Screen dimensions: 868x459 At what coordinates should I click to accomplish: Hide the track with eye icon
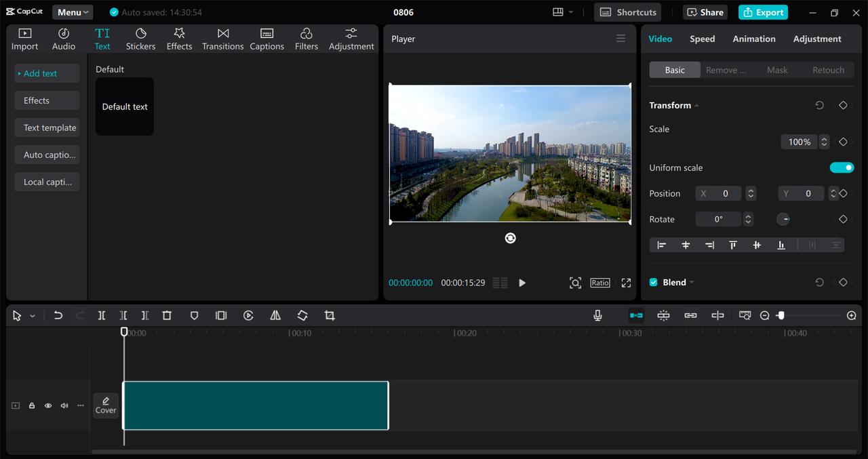[48, 405]
